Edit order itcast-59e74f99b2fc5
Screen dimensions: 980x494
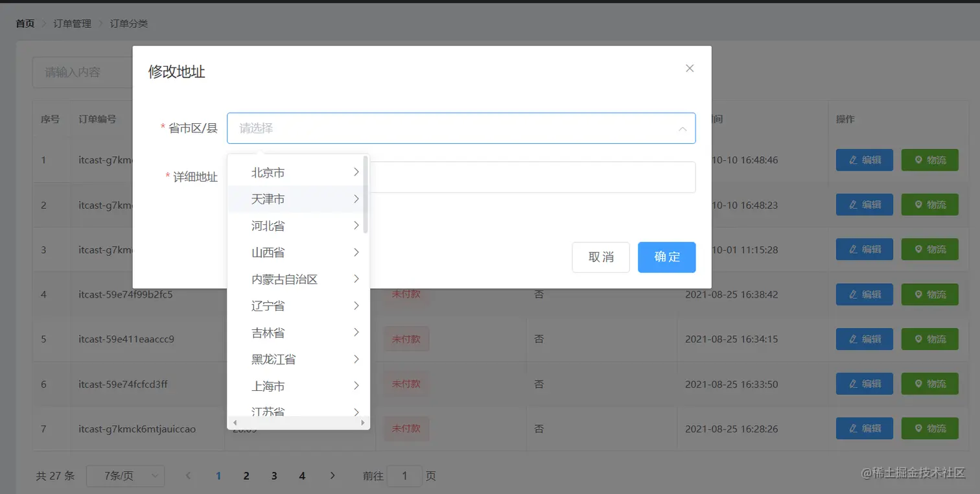coord(865,294)
